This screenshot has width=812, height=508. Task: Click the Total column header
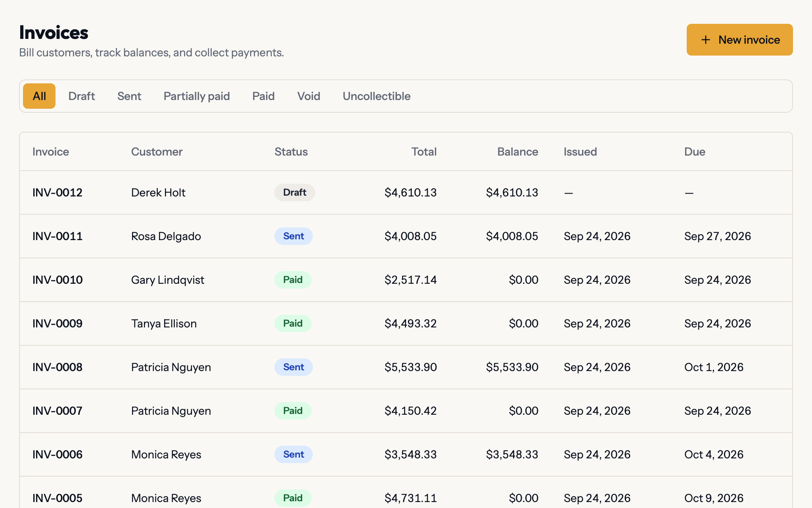click(424, 152)
